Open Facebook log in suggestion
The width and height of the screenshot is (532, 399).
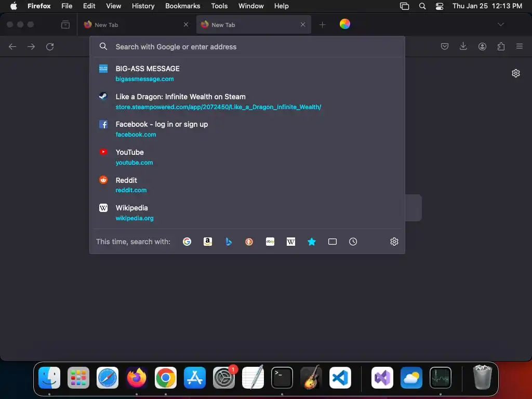coord(247,129)
